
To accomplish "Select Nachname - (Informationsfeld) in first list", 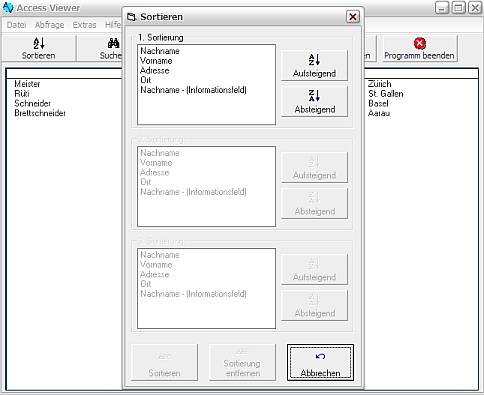I will point(193,90).
